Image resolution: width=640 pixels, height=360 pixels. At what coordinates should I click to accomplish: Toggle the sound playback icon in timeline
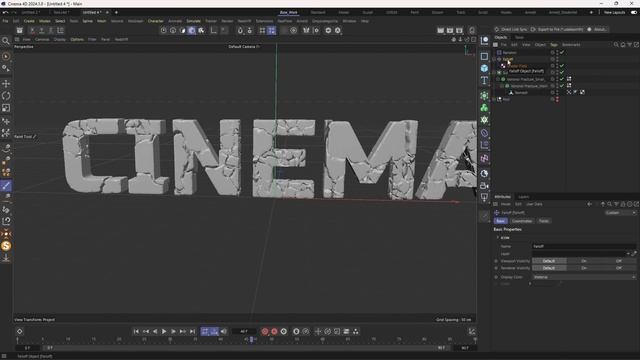click(224, 331)
